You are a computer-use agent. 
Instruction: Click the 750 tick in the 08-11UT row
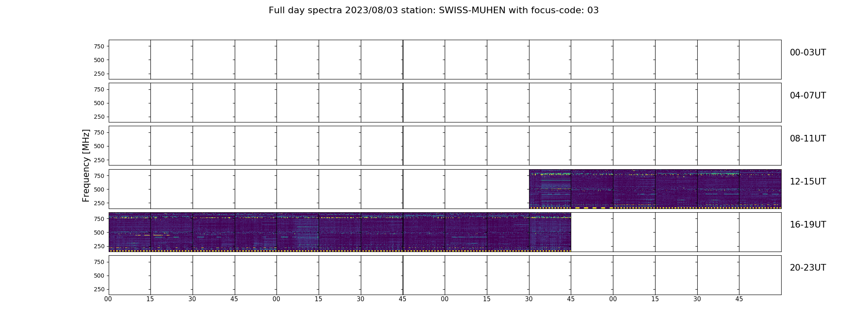(99, 132)
